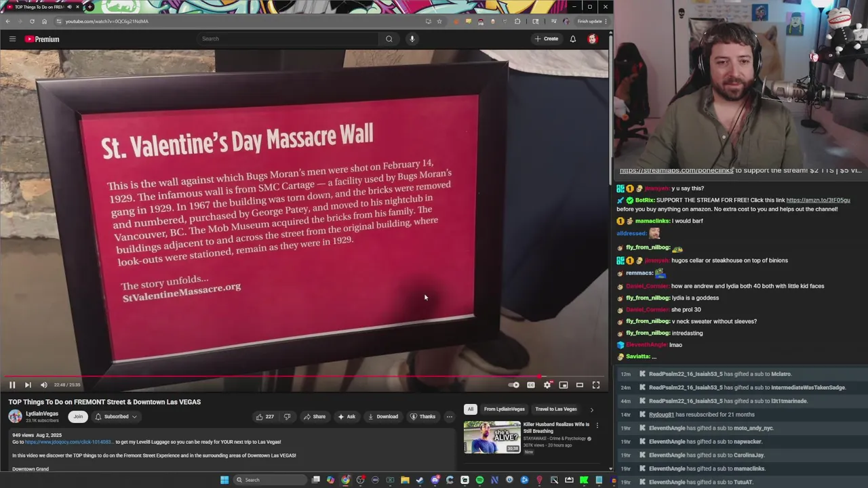Join the LydiaInVegas channel membership
Image resolution: width=868 pixels, height=488 pixels.
click(x=78, y=417)
